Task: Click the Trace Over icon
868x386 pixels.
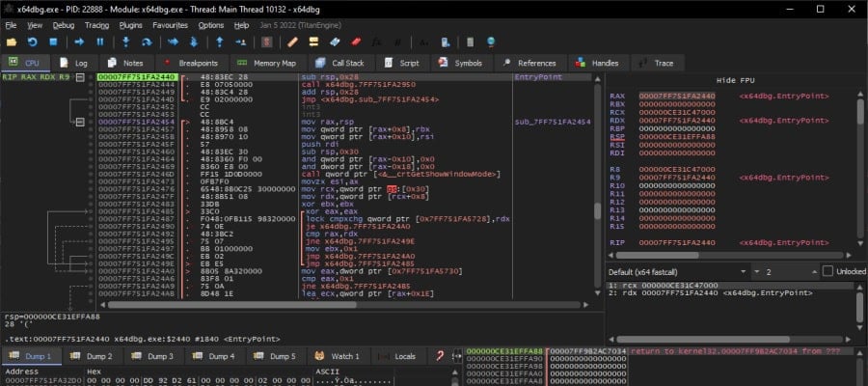Action: 194,42
